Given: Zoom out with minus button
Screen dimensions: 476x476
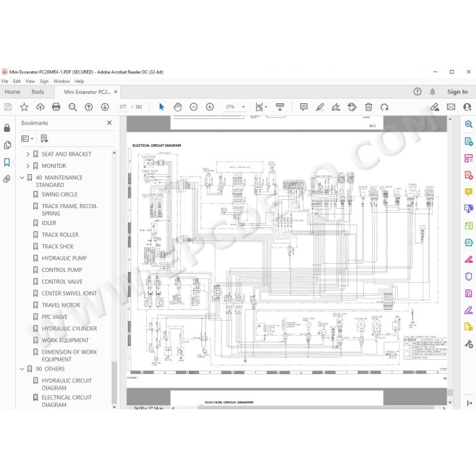Looking at the screenshot, I should pyautogui.click(x=194, y=107).
